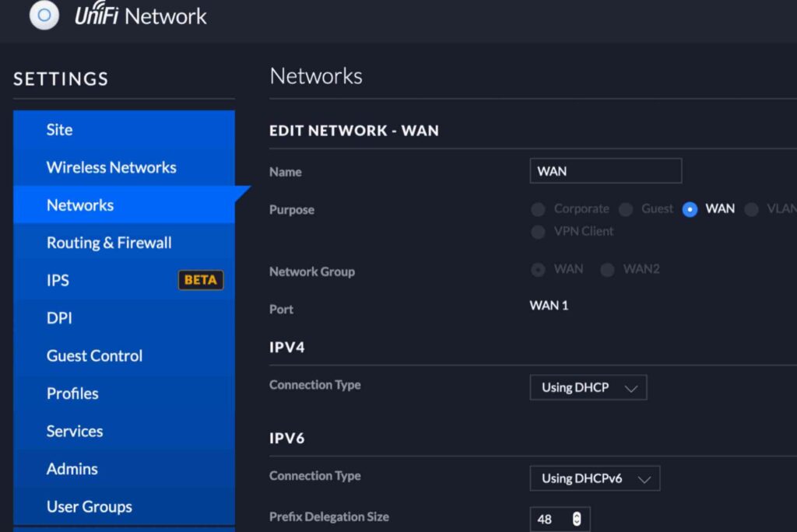Screen dimensions: 797x532
Task: Click the EDIT NETWORK - WAN heading
Action: [x=354, y=131]
